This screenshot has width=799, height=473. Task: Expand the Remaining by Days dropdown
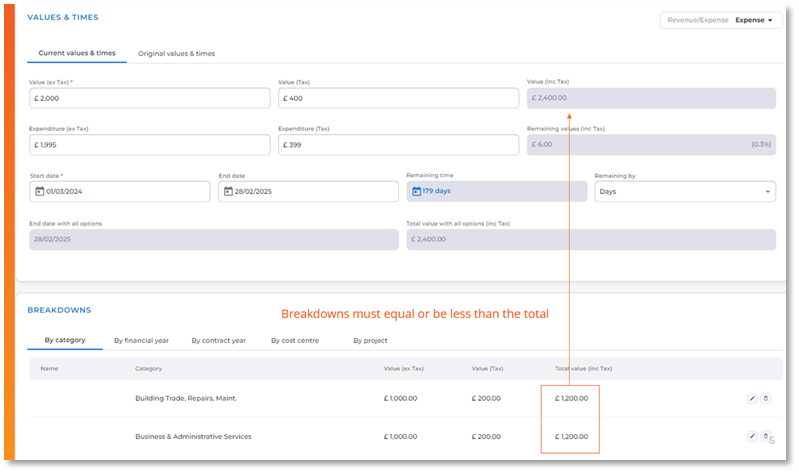click(x=685, y=192)
